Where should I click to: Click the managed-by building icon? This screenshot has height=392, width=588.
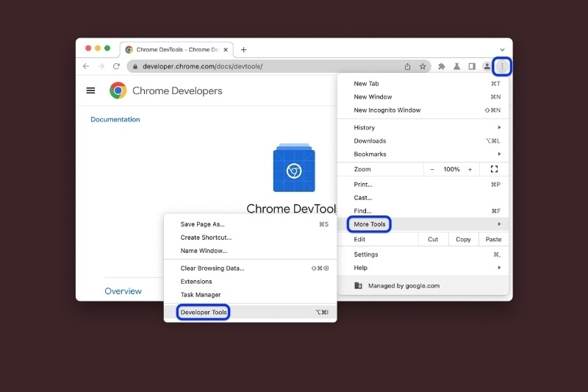358,286
